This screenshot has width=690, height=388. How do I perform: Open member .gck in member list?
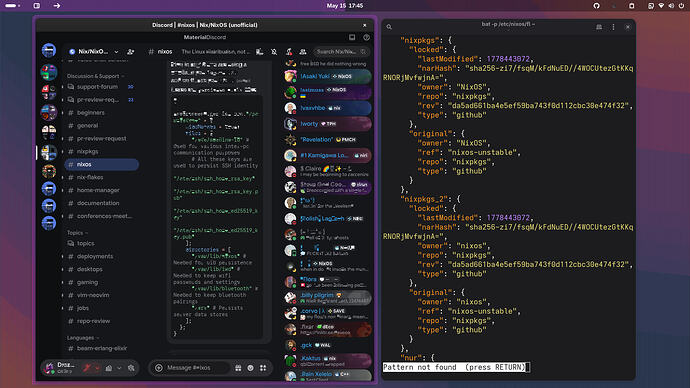pos(327,345)
